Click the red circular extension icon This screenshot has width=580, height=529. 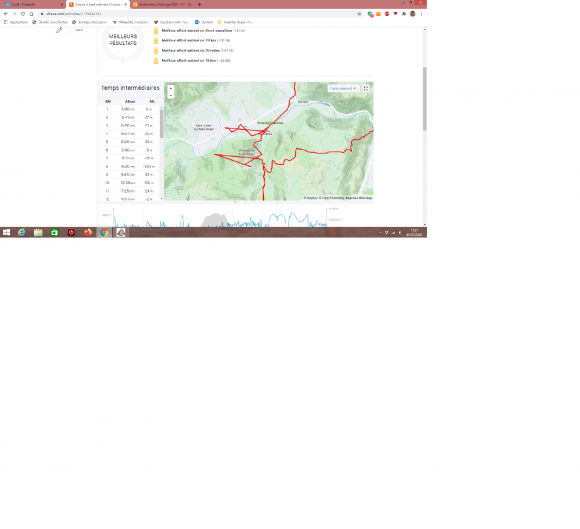[387, 14]
